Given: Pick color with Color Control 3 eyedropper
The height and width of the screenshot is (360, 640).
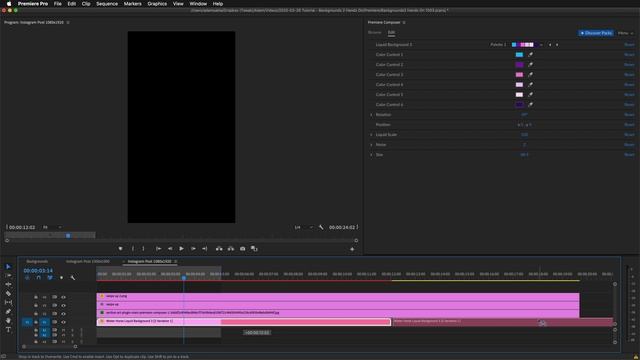Looking at the screenshot, I should tap(531, 75).
